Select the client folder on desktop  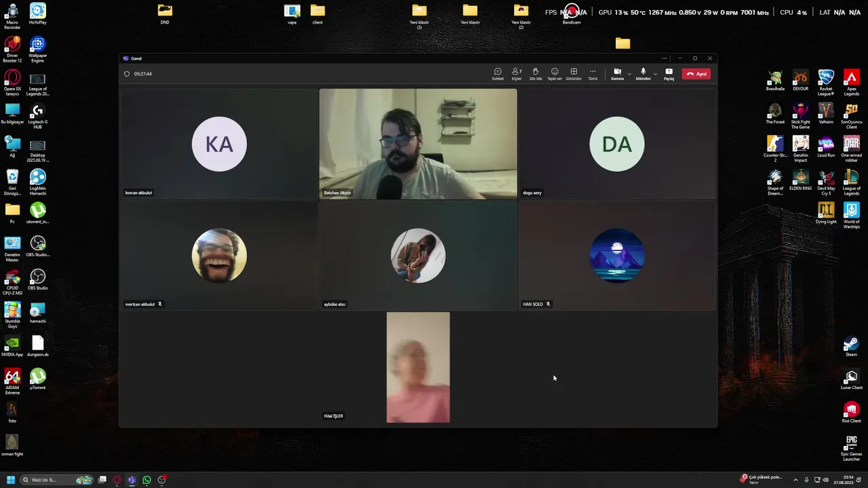coord(317,14)
